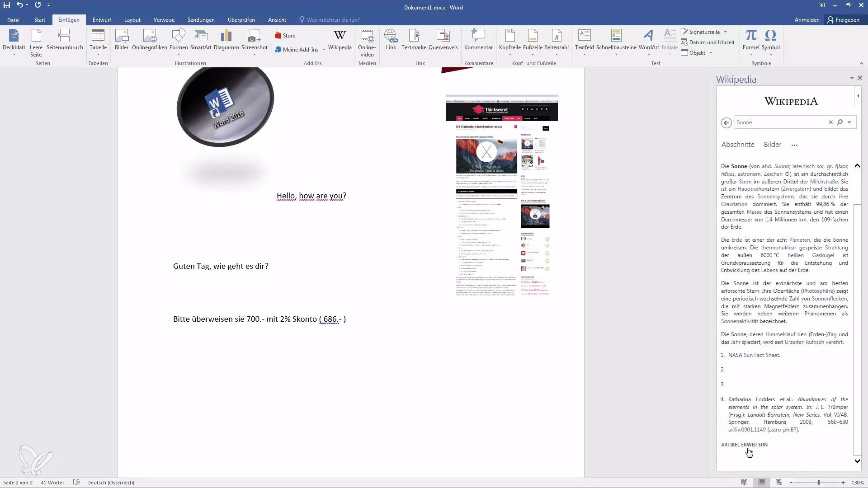Open Seitenzahl page number options
The image size is (868, 488).
[x=557, y=42]
